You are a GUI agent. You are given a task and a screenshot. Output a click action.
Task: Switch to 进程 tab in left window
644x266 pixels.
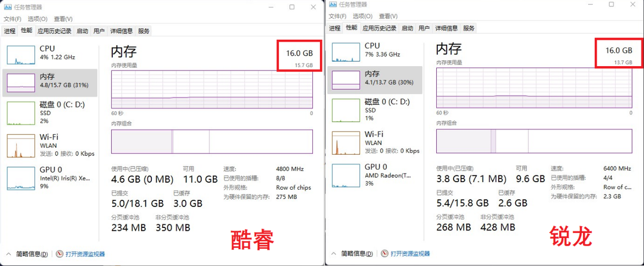(x=10, y=31)
